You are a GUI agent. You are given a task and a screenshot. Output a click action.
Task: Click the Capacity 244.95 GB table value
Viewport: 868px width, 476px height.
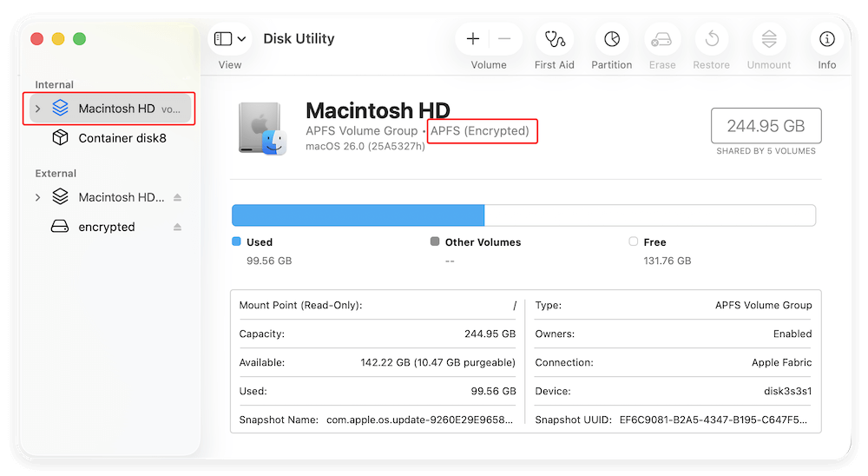click(x=490, y=334)
